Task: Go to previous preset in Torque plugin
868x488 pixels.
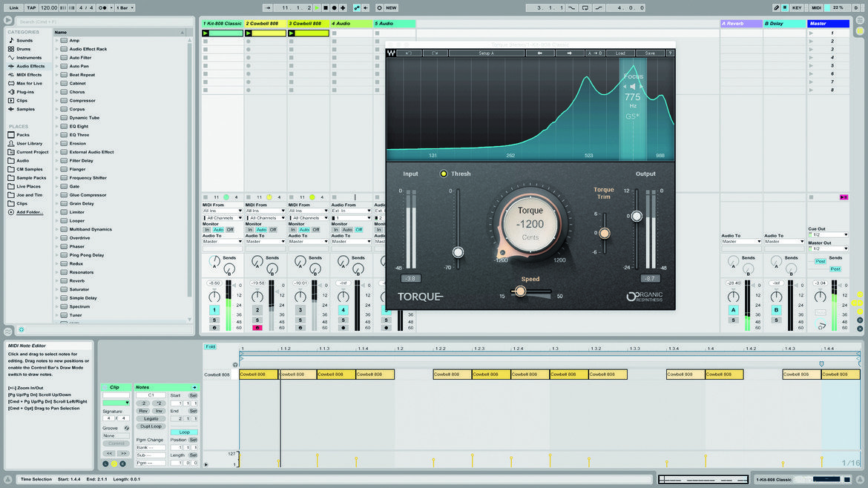Action: 540,53
